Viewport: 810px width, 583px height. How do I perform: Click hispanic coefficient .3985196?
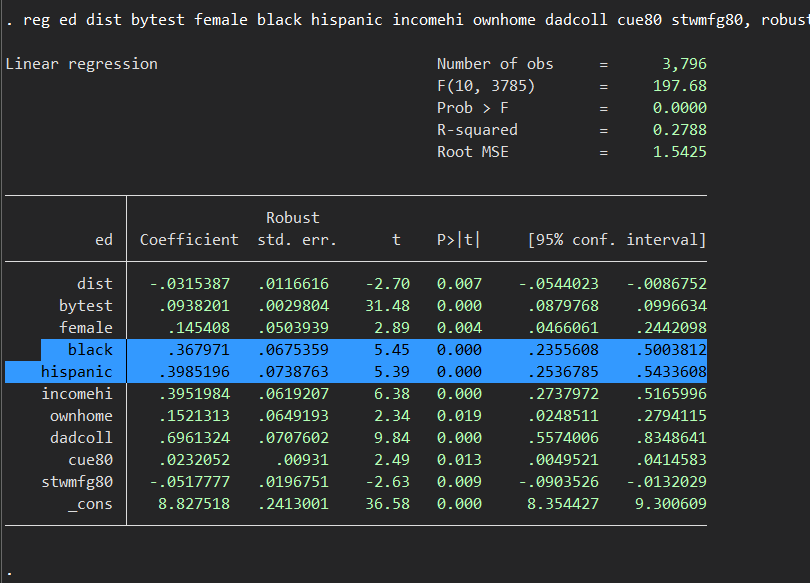tap(194, 372)
